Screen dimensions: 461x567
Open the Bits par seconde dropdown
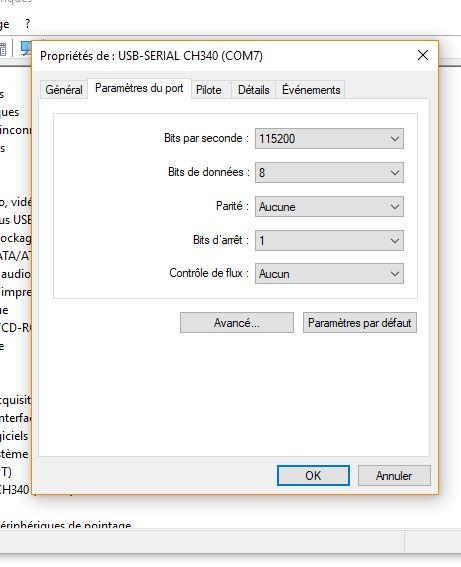coord(329,138)
